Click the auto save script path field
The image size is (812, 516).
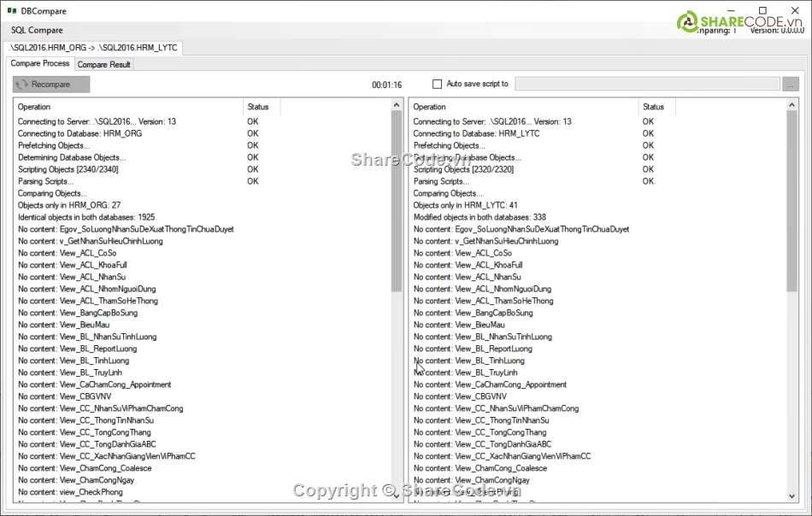pyautogui.click(x=647, y=84)
